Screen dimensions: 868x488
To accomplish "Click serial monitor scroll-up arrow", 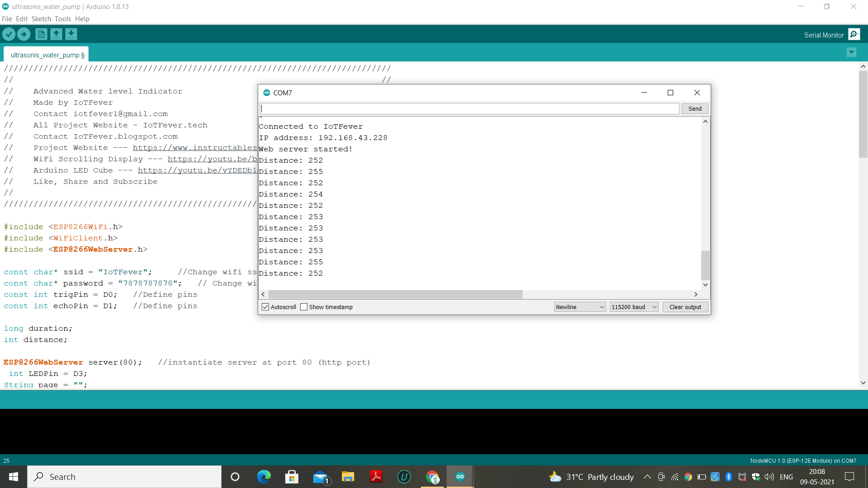I will click(x=705, y=122).
